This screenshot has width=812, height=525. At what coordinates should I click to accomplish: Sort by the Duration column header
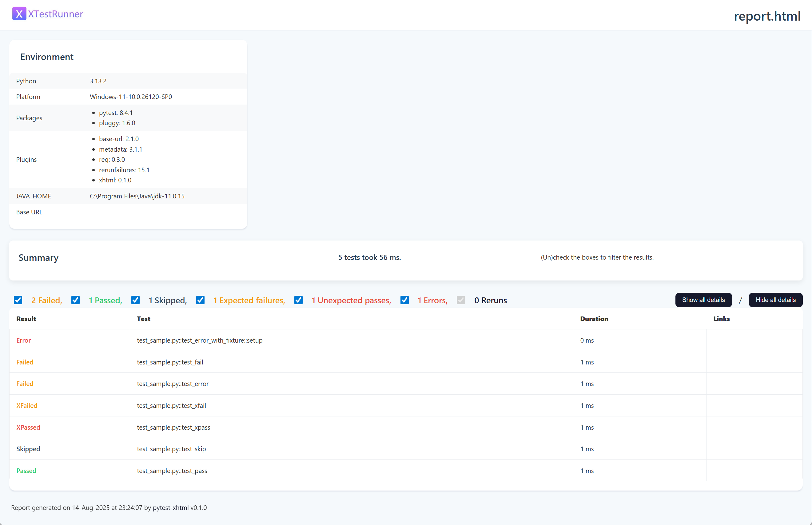[594, 319]
